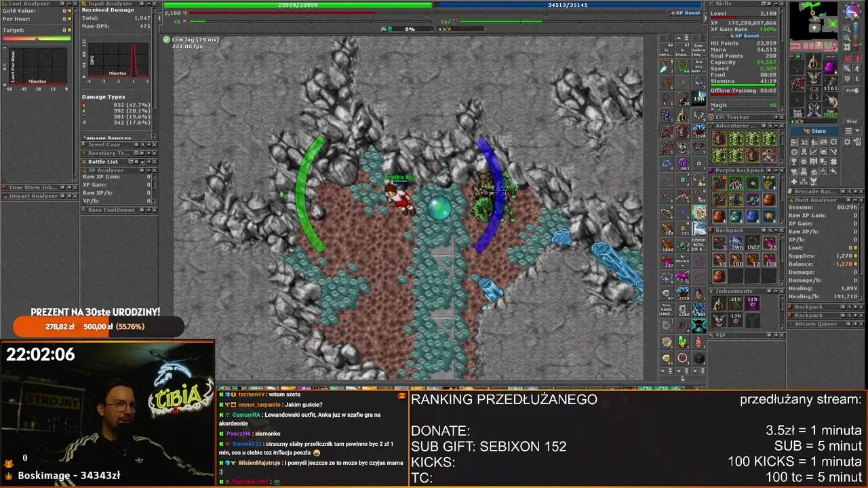Open the teal backpack inside Purple Backpack
The width and height of the screenshot is (868, 488).
[736, 216]
